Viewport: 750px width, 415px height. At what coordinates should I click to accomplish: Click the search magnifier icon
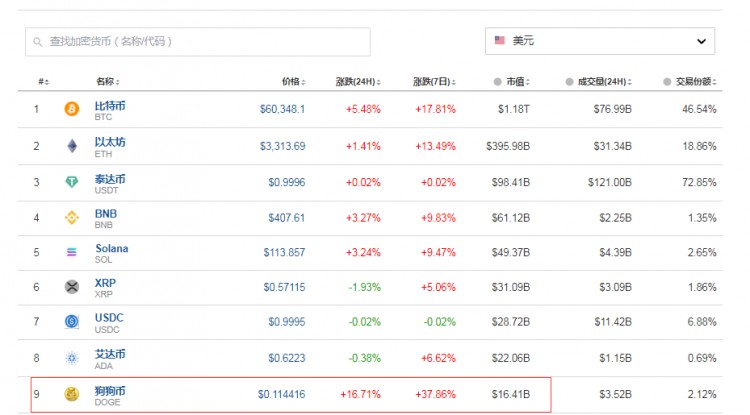click(37, 42)
